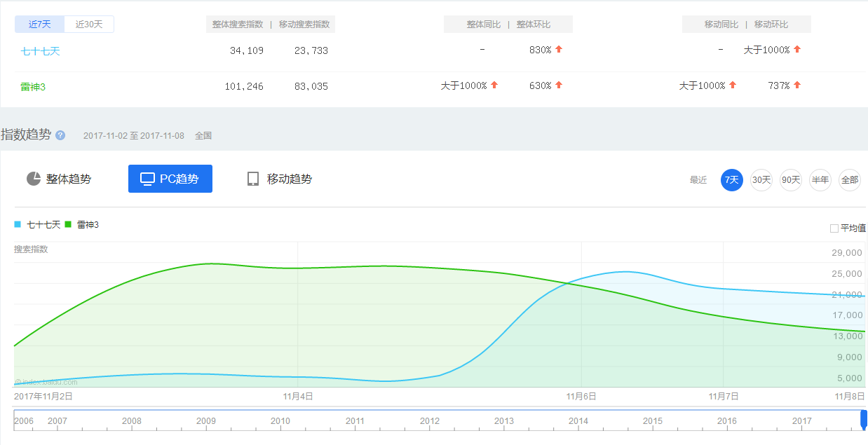Choose the 半年 range button
Screen dimensions: 868x445
coord(820,179)
